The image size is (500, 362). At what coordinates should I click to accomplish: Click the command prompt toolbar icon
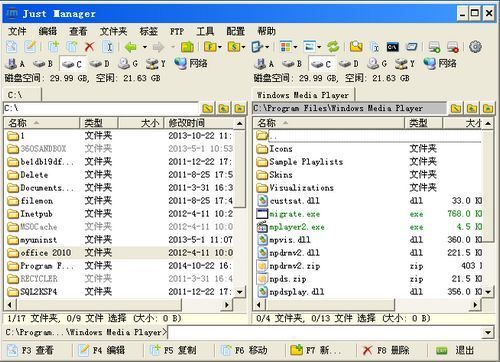point(393,47)
